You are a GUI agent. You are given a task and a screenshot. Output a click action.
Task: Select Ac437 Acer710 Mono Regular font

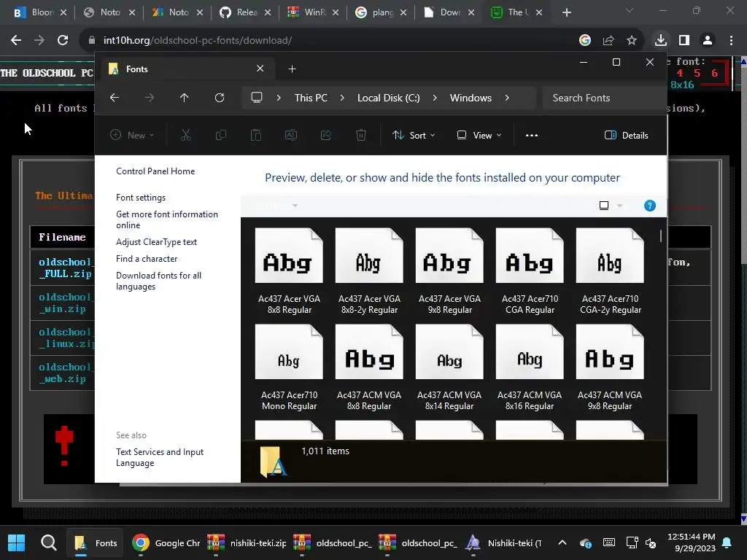[x=289, y=367]
